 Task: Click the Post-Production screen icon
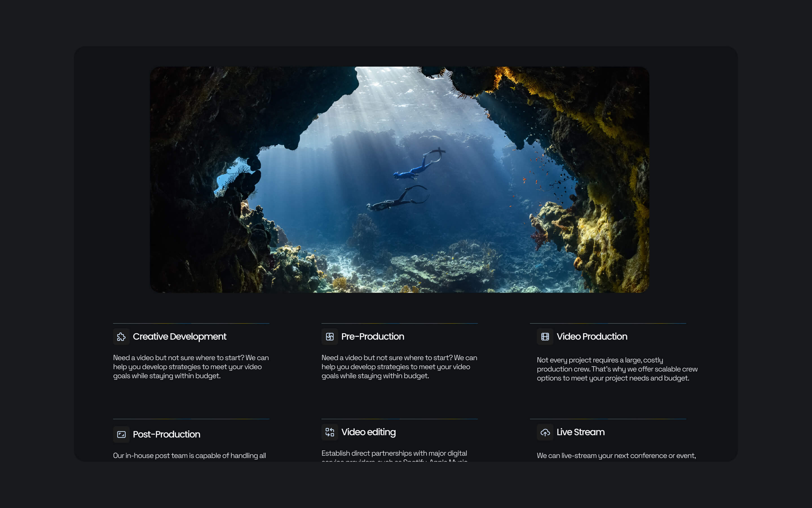pos(121,434)
